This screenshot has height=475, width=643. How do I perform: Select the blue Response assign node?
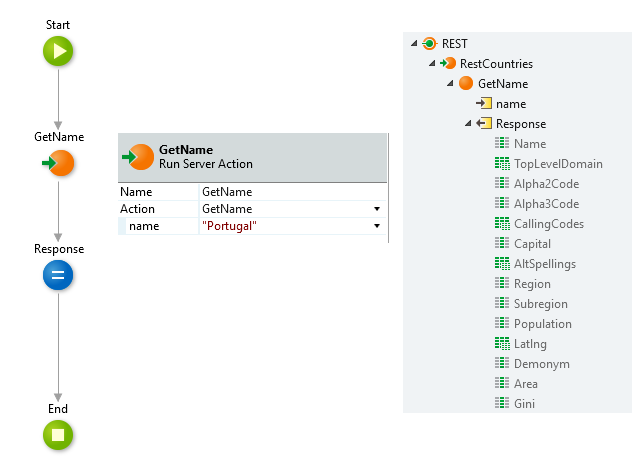pyautogui.click(x=58, y=275)
